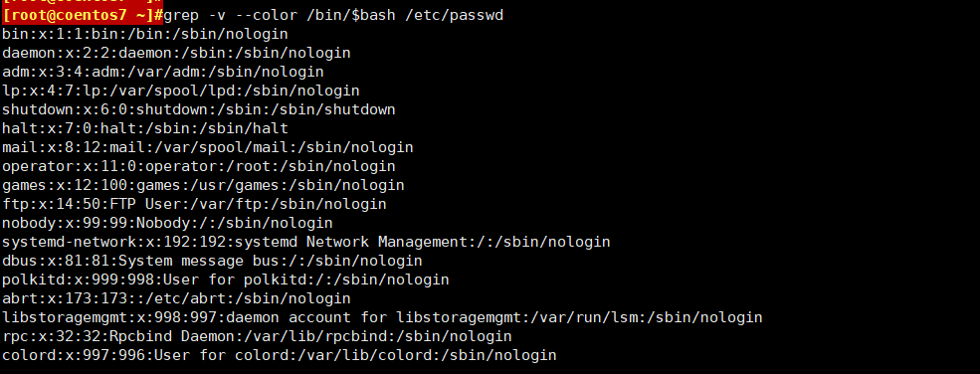The height and width of the screenshot is (374, 980).
Task: Click the dbus System message bus line
Action: click(x=212, y=261)
